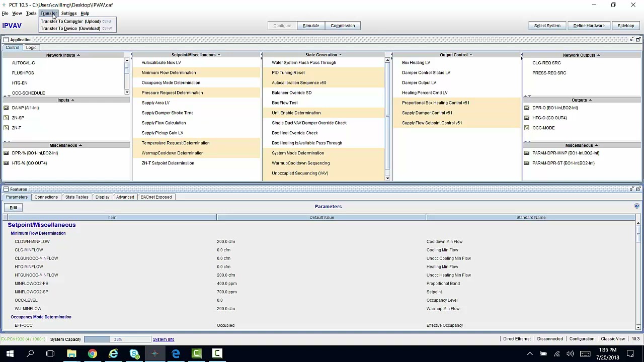This screenshot has width=644, height=362.
Task: Open Google Chrome from taskbar
Action: (92, 353)
